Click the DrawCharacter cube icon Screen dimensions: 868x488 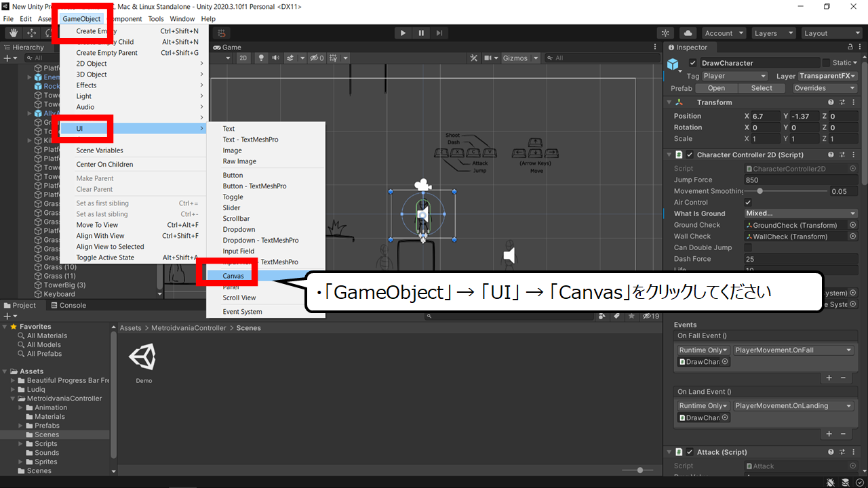coord(673,64)
